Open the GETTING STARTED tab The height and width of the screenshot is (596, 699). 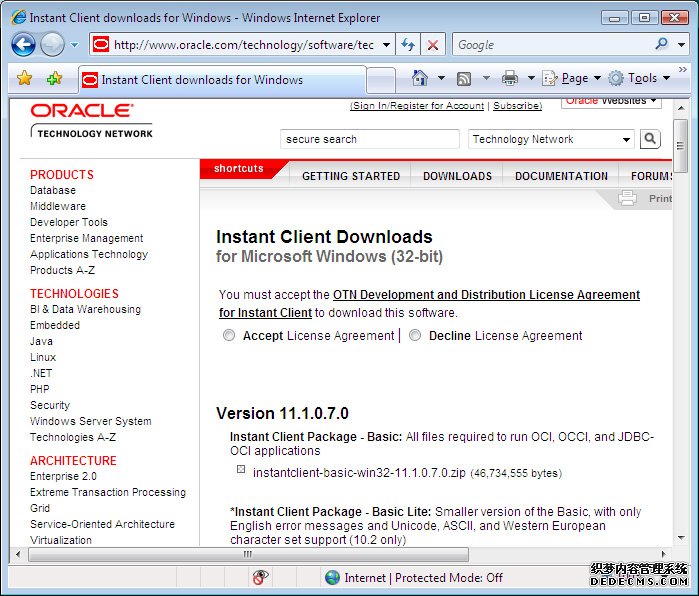(351, 176)
